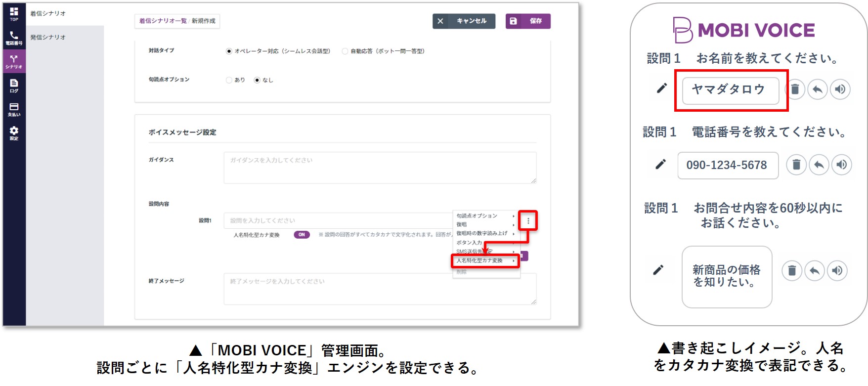Click the 終了メッセージ text area
Screen dimensions: 868x386
pos(380,289)
